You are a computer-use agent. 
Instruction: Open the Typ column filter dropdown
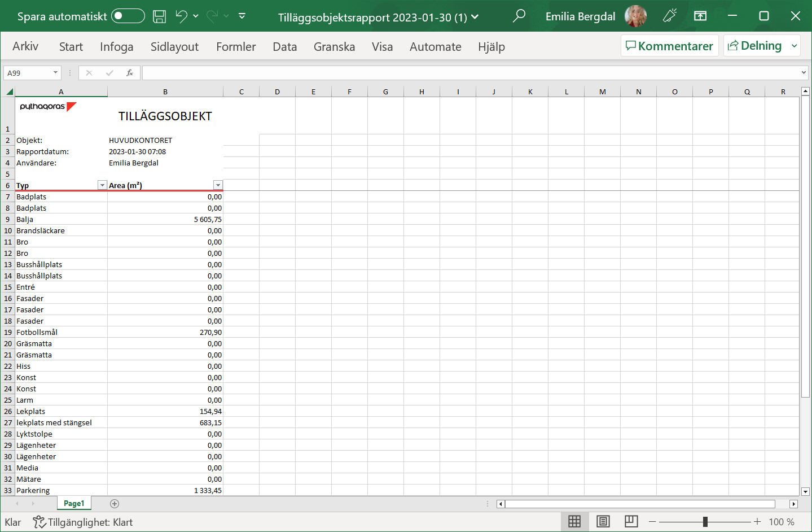[x=102, y=185]
